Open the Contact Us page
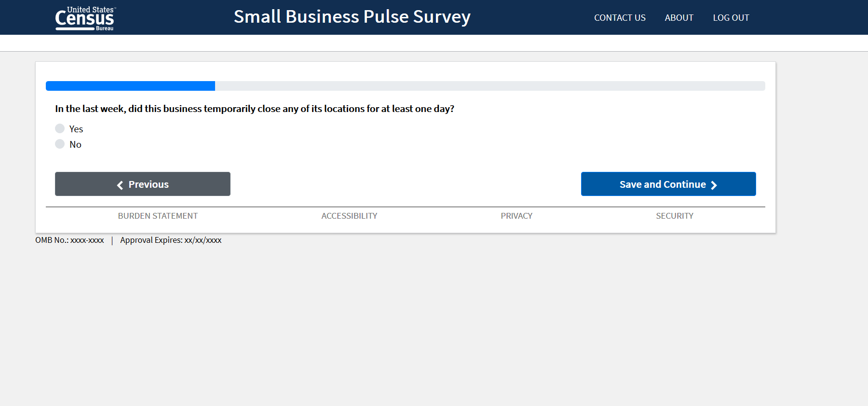Viewport: 868px width, 406px height. point(620,18)
